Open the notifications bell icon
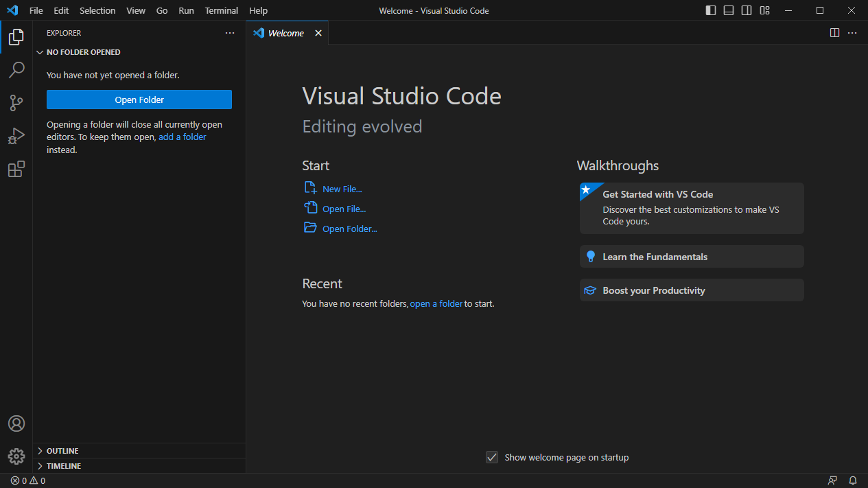Image resolution: width=868 pixels, height=488 pixels. 853,480
